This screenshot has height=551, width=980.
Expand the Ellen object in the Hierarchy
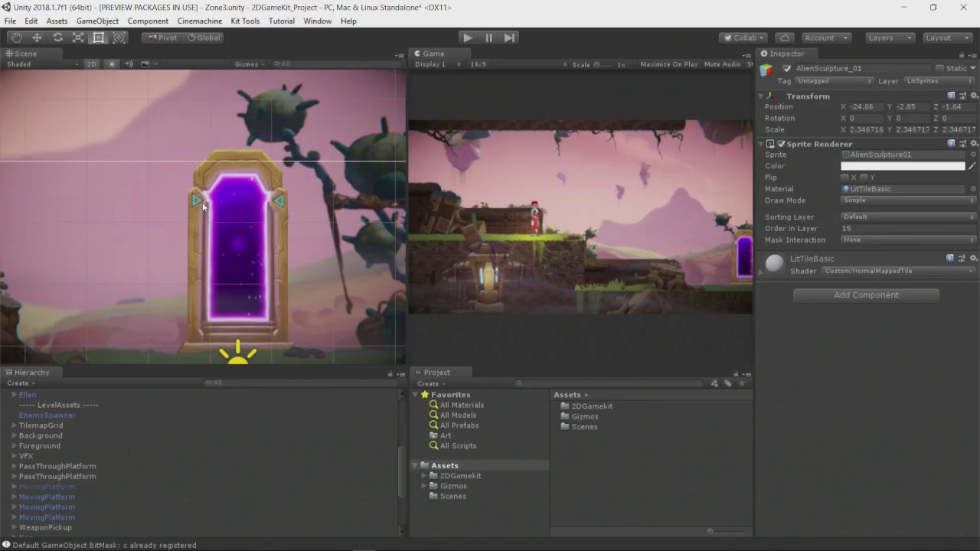point(14,394)
